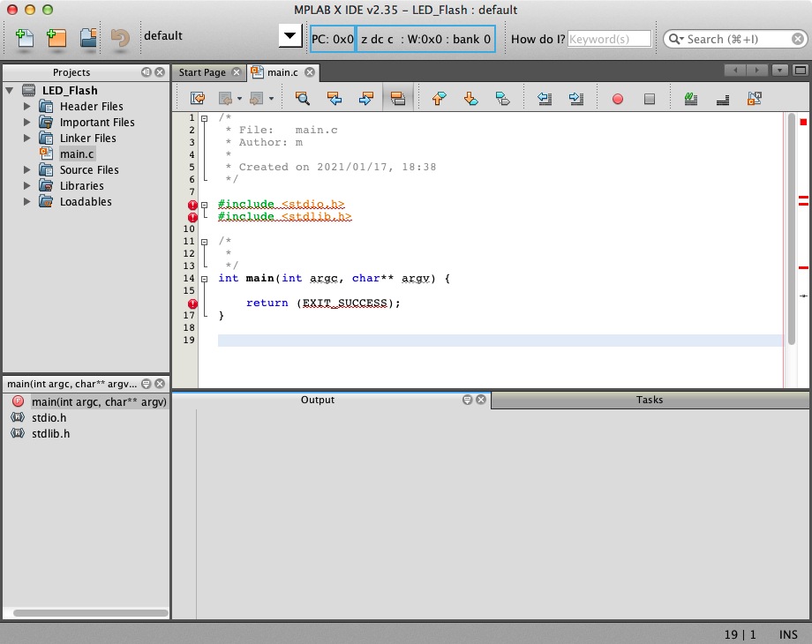Click the Last Edit location icon
This screenshot has height=644, width=812.
coord(199,99)
